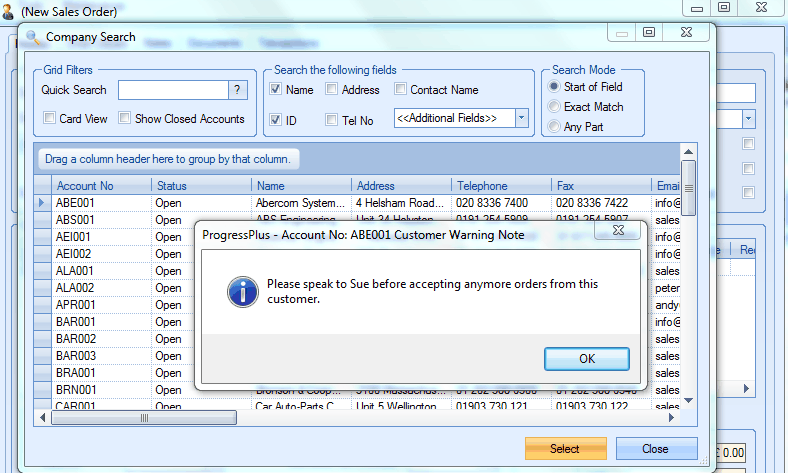
Task: Sort by the Telephone column header
Action: [x=501, y=185]
